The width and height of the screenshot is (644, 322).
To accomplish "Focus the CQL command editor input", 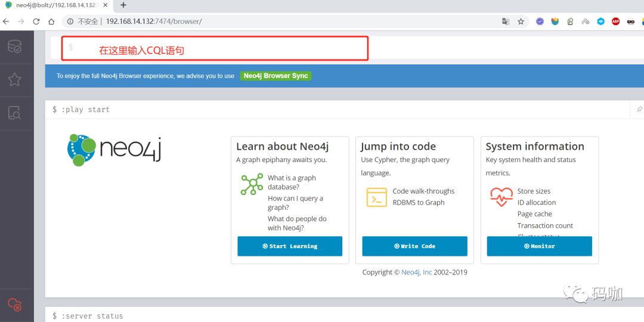I will [x=347, y=47].
